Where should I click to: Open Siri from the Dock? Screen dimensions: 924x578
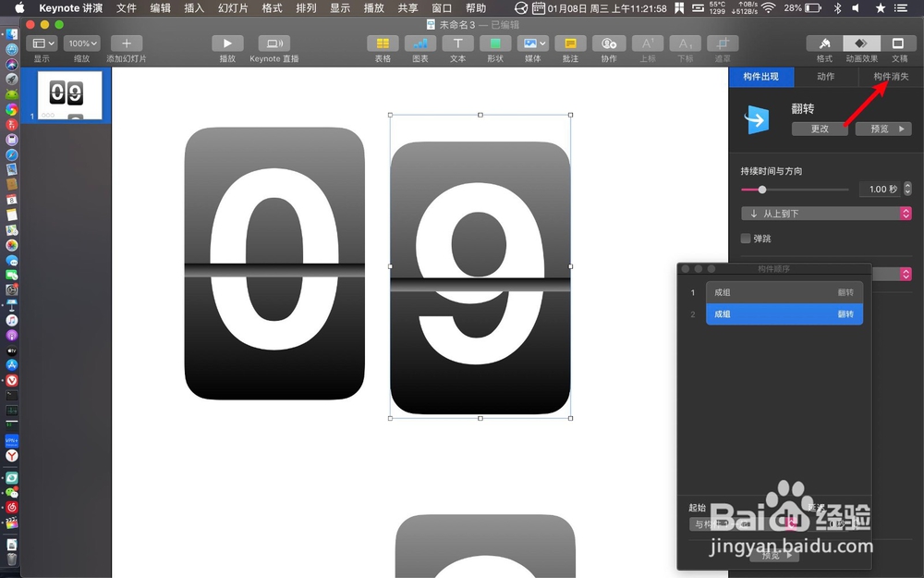[x=12, y=65]
